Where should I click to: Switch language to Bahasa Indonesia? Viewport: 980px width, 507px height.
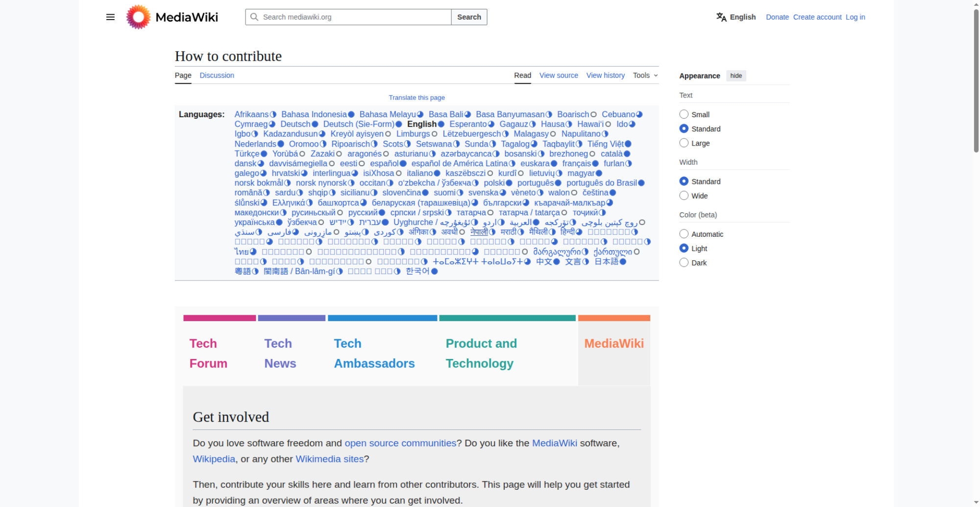click(x=314, y=114)
